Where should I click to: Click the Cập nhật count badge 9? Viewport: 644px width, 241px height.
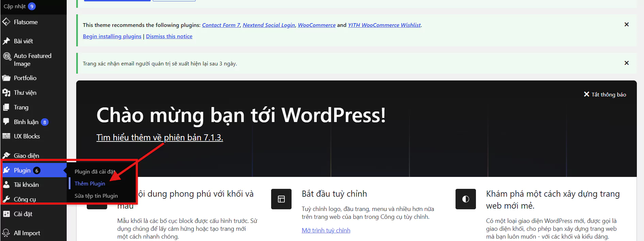[32, 6]
